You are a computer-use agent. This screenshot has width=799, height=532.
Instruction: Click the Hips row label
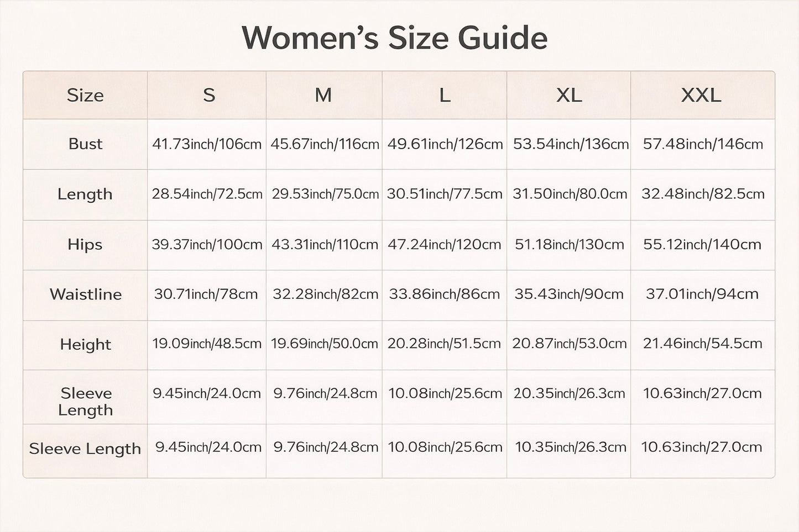(85, 244)
